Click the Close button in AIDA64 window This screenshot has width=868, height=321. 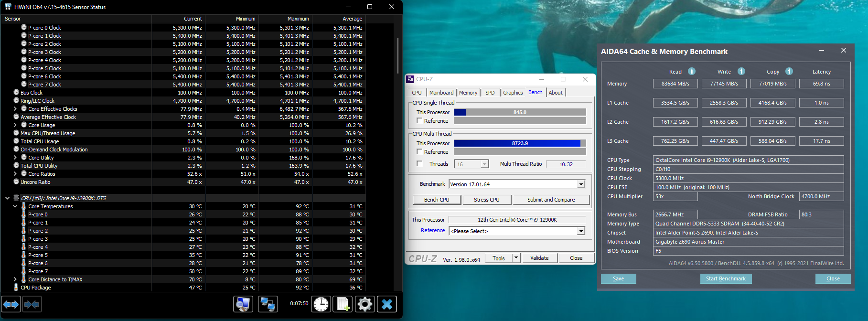tap(833, 278)
